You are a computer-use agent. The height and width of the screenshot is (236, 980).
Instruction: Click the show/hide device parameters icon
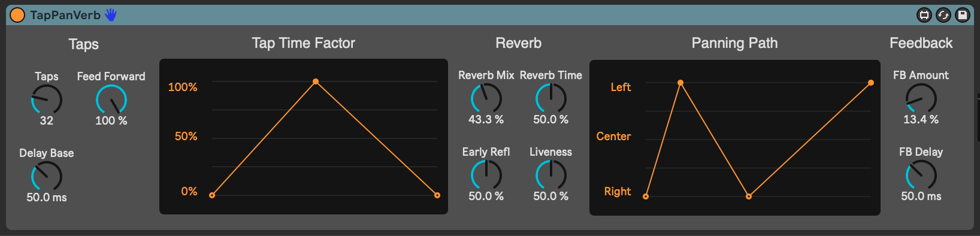tap(924, 15)
